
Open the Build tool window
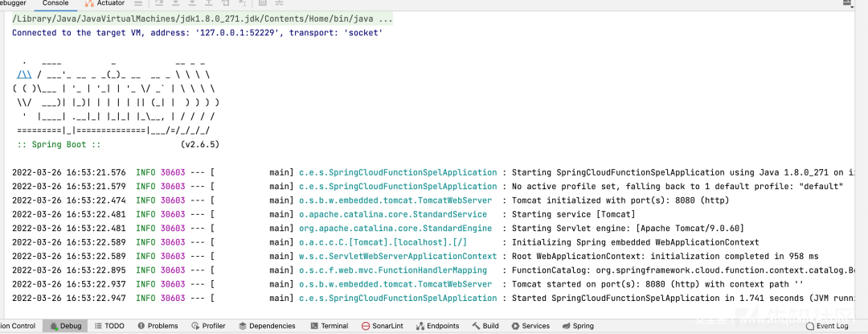(485, 326)
